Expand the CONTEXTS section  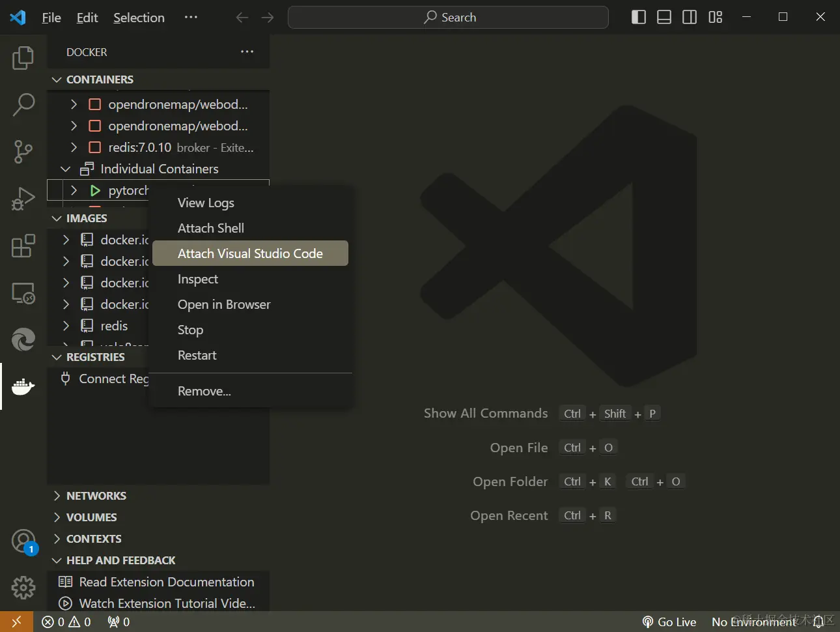57,539
